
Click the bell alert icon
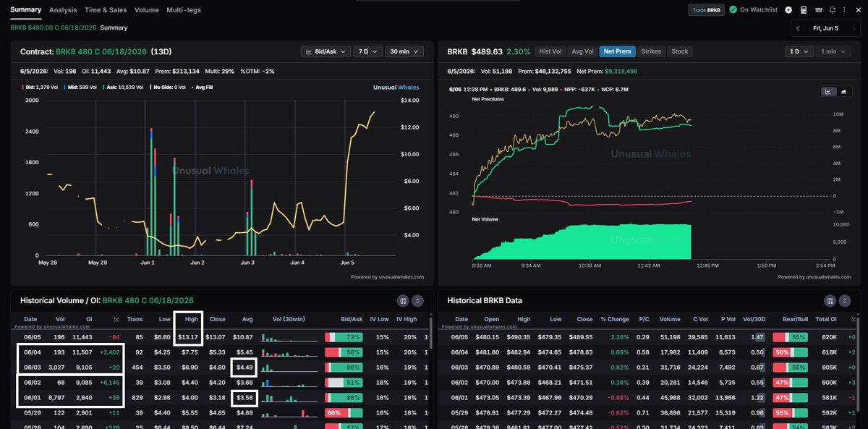pyautogui.click(x=833, y=10)
